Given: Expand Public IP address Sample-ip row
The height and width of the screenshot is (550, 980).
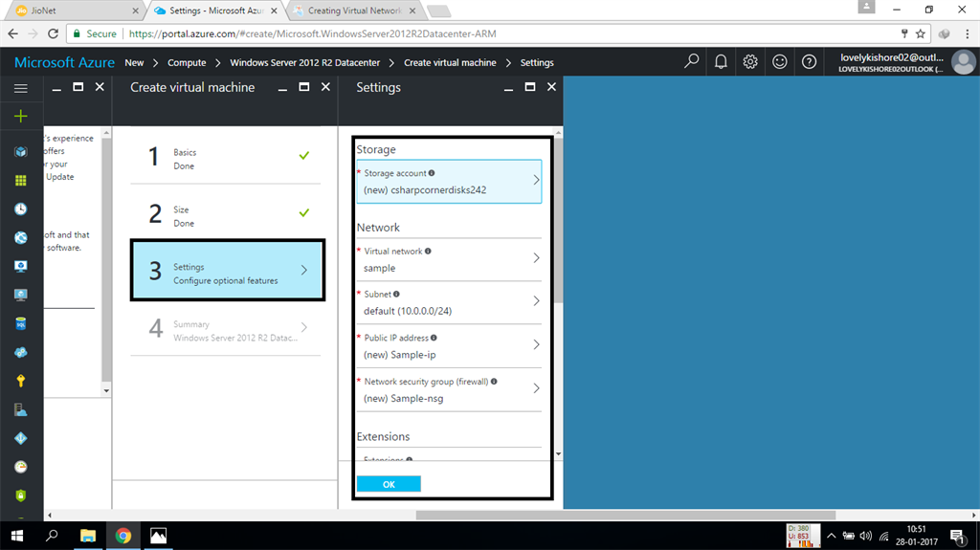Looking at the screenshot, I should tap(449, 346).
